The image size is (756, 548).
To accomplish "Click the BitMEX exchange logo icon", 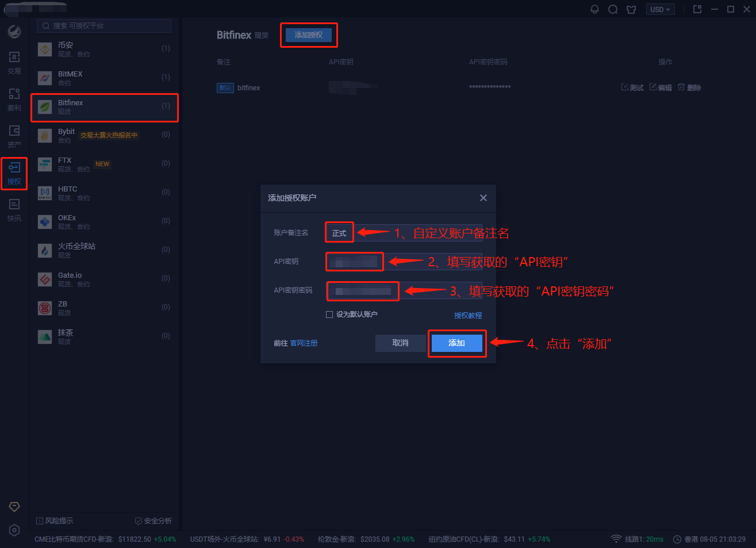I will click(45, 78).
